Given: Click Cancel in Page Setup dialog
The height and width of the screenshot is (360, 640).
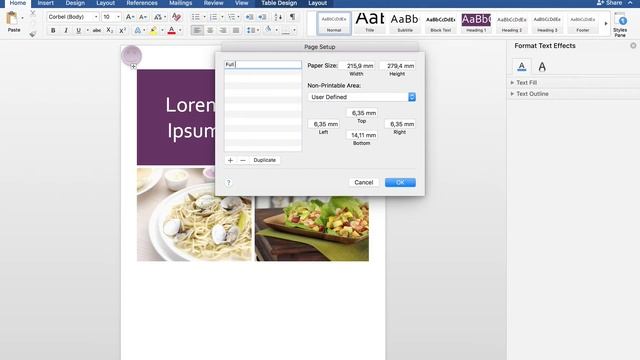Looking at the screenshot, I should (x=364, y=182).
